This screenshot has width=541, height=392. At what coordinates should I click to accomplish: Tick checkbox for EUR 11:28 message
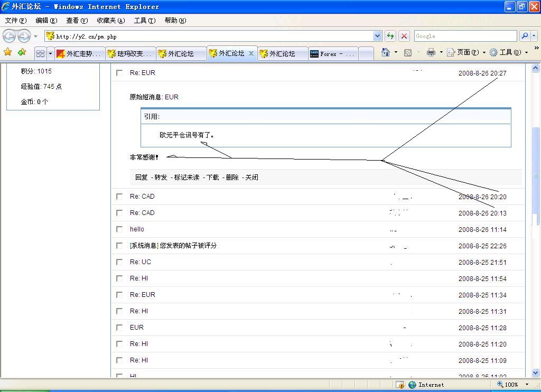tap(119, 328)
